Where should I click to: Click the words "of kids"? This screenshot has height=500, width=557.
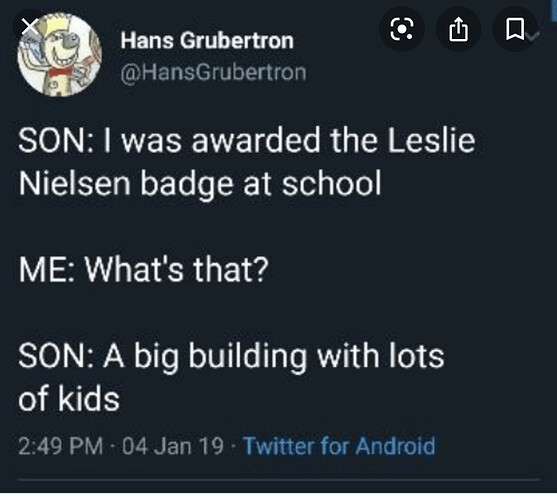tap(69, 399)
